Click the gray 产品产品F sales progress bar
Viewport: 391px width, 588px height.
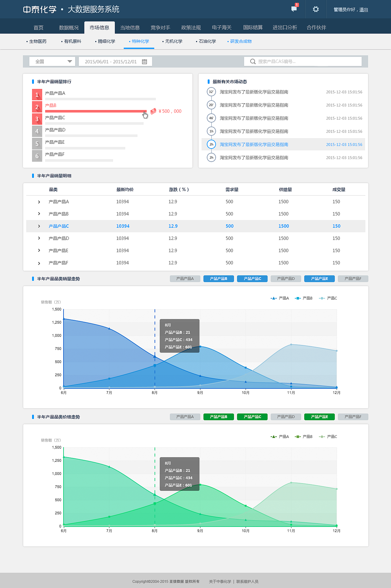(79, 160)
